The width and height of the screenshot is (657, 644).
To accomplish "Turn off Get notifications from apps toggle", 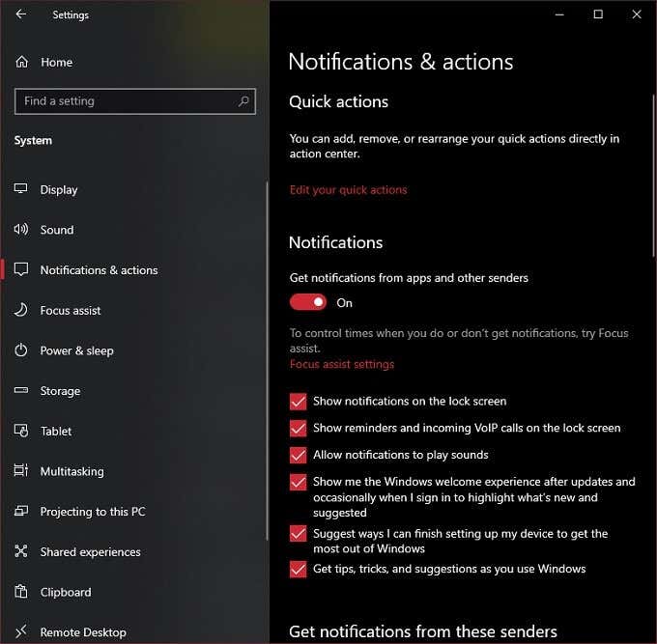I will point(308,302).
